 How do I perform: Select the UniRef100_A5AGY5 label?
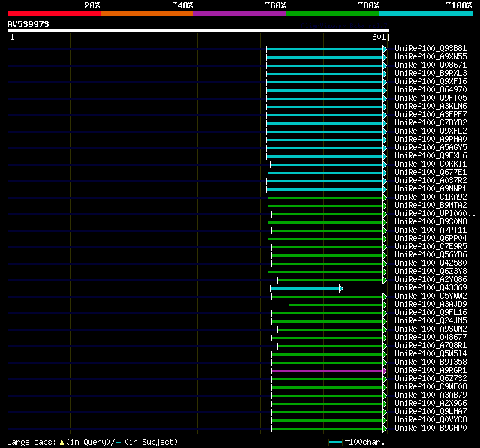tap(430, 148)
